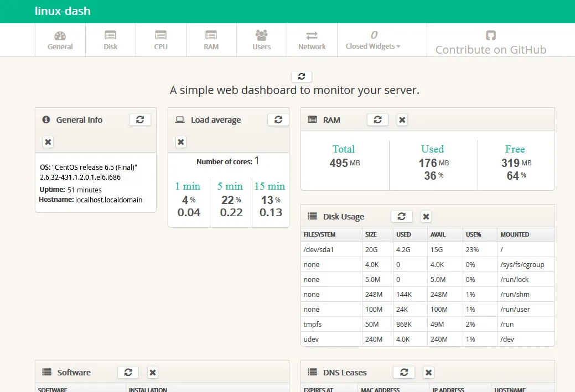The height and width of the screenshot is (392, 575).
Task: Refresh the RAM widget
Action: (377, 119)
